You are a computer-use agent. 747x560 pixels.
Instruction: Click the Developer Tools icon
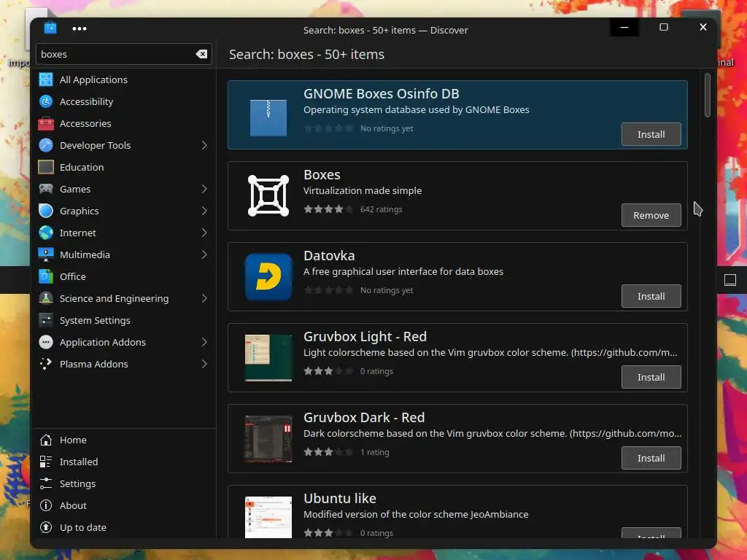click(x=46, y=145)
